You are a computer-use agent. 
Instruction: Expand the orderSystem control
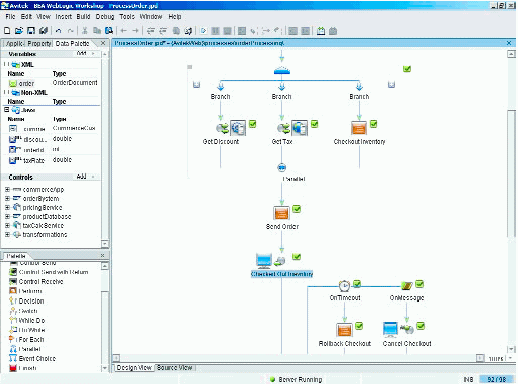[x=7, y=199]
